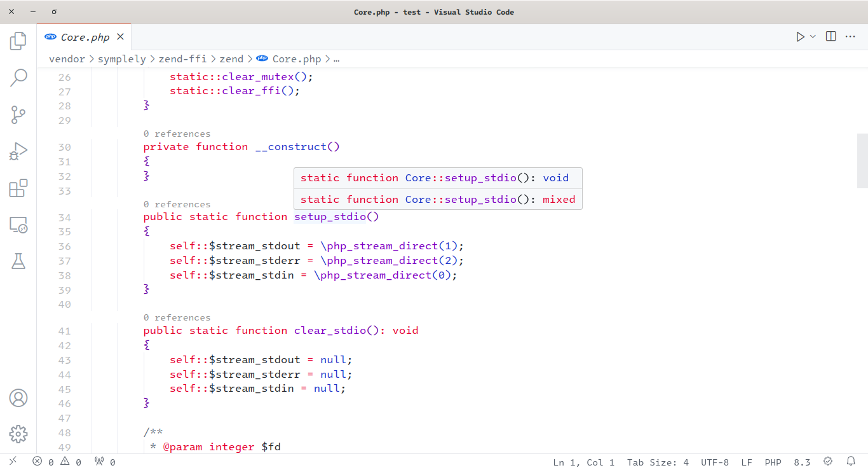The image size is (868, 470).
Task: Open the More Actions ellipsis menu
Action: coord(850,37)
